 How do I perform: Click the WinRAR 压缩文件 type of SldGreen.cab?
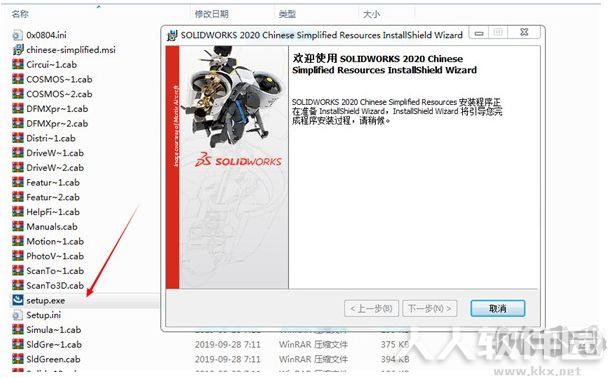(313, 359)
